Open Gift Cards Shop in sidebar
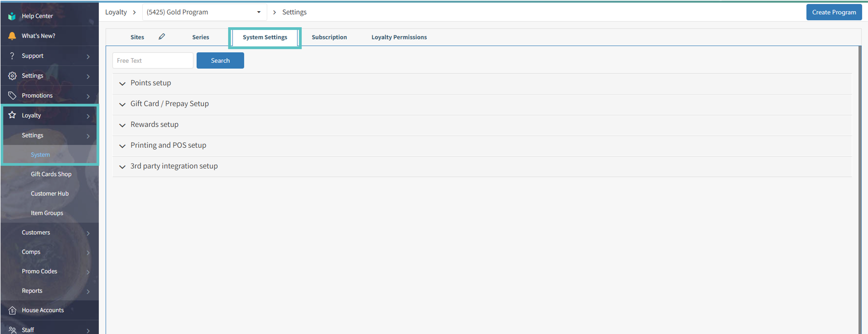868x334 pixels. click(51, 174)
